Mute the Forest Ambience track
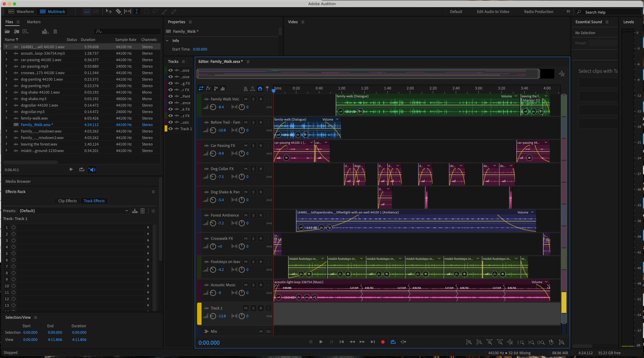This screenshot has width=644, height=358. 246,215
